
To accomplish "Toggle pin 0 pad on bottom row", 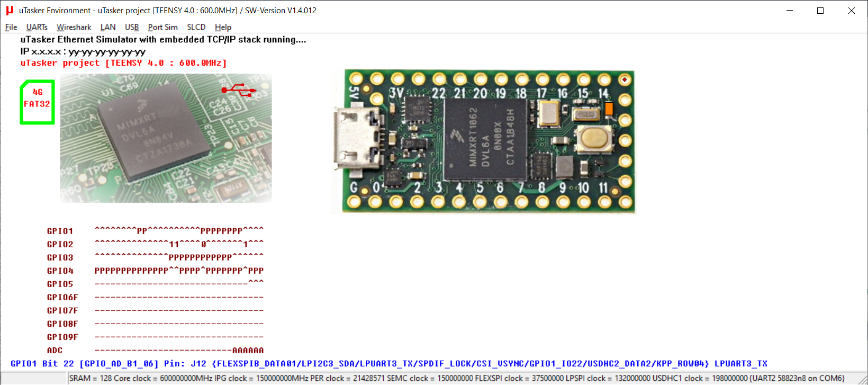I will 375,202.
